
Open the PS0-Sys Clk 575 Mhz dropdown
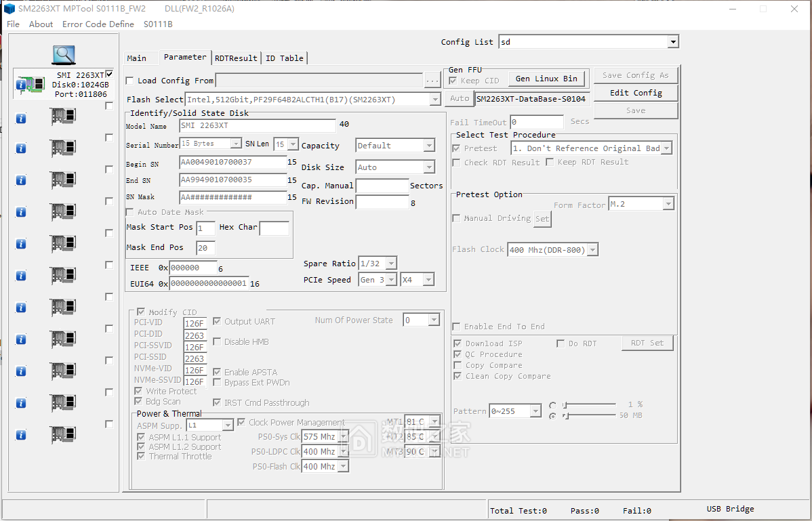pos(343,437)
